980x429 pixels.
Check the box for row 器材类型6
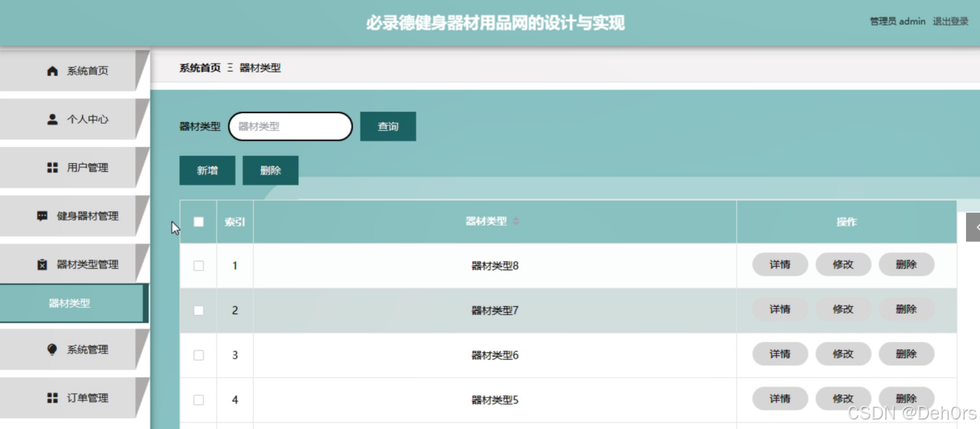[198, 355]
